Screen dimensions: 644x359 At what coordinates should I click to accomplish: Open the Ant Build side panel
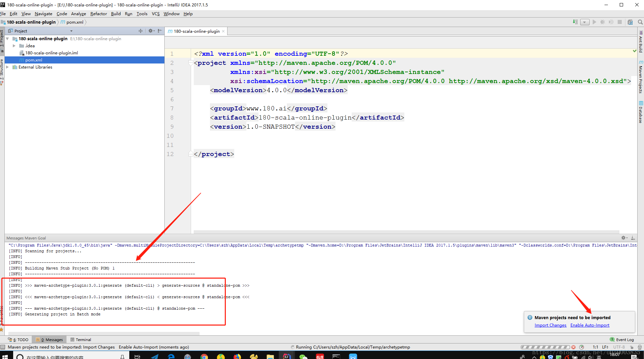pos(641,42)
